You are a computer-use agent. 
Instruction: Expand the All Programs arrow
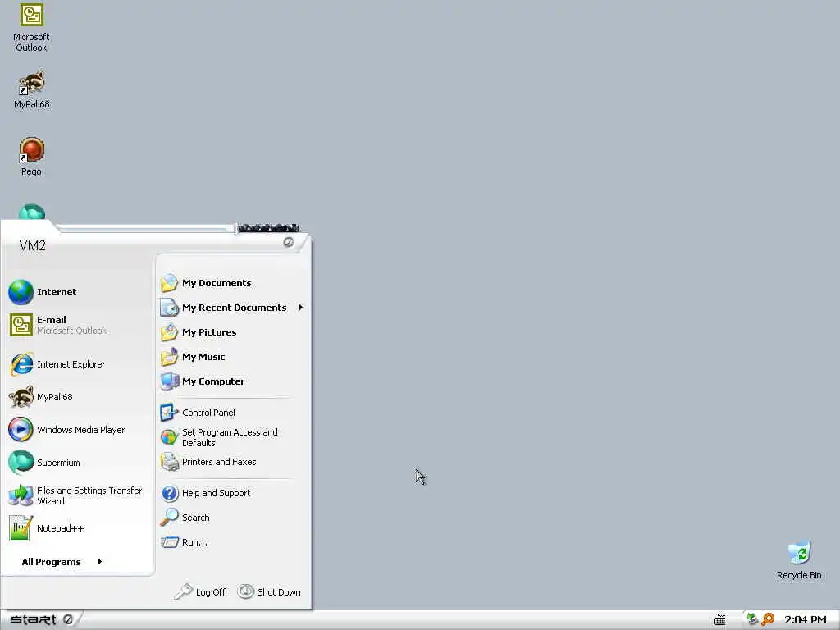pos(99,561)
